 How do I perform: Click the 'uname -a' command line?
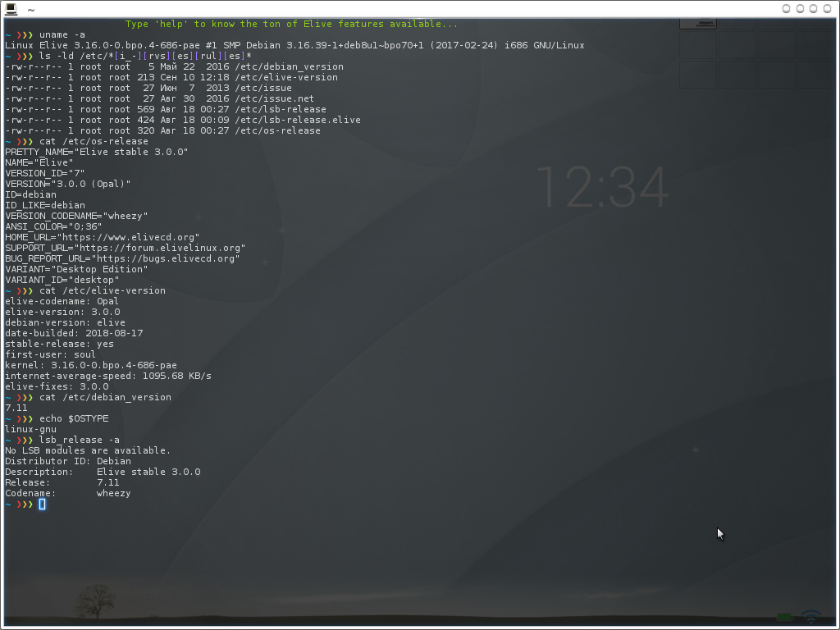click(62, 34)
